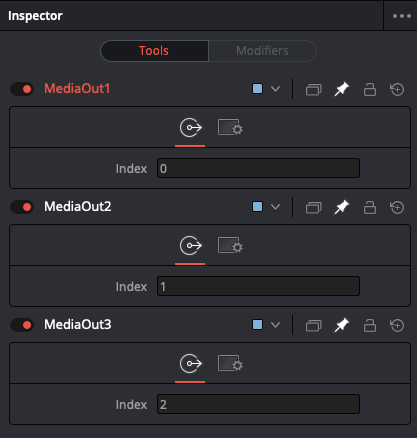Click the MediaOut2 node title
Image resolution: width=417 pixels, height=438 pixels.
click(78, 207)
